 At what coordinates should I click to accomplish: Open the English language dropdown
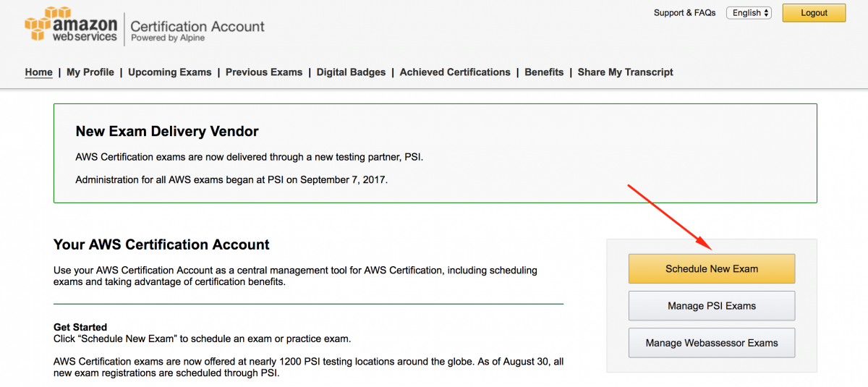pyautogui.click(x=749, y=13)
